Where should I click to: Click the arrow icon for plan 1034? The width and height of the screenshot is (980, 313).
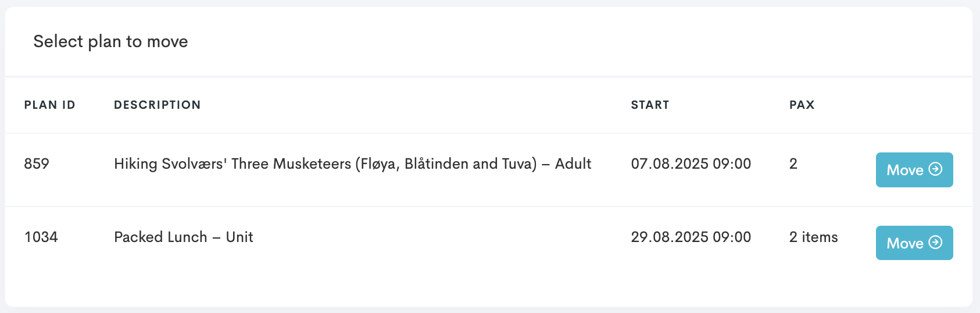(x=935, y=243)
